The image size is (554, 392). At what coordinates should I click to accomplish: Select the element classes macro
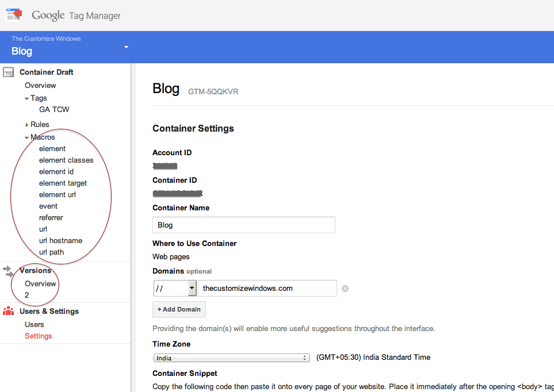pyautogui.click(x=66, y=160)
